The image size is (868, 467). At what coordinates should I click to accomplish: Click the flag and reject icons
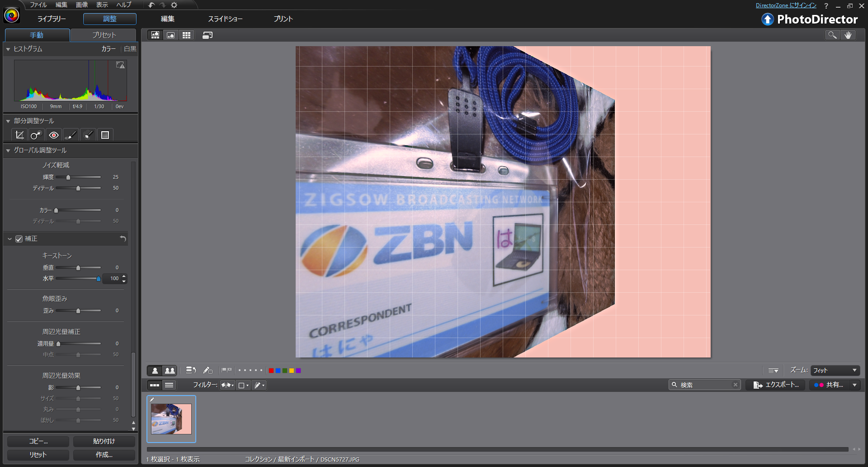point(226,371)
